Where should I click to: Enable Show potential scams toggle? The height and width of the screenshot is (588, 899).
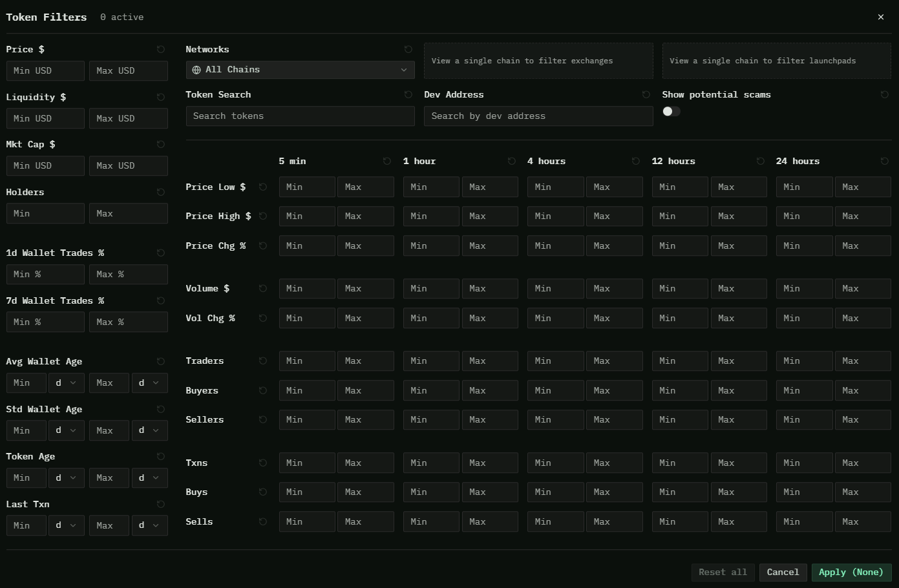[x=671, y=112]
